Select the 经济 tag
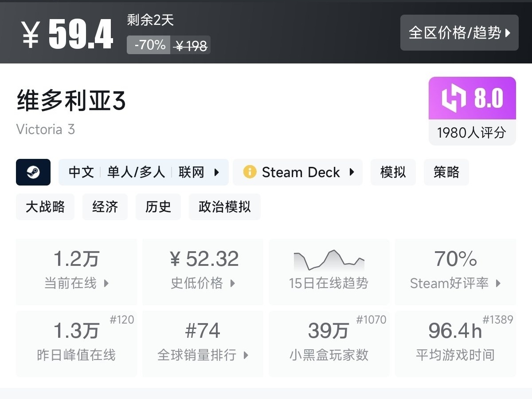The image size is (532, 399). [105, 207]
